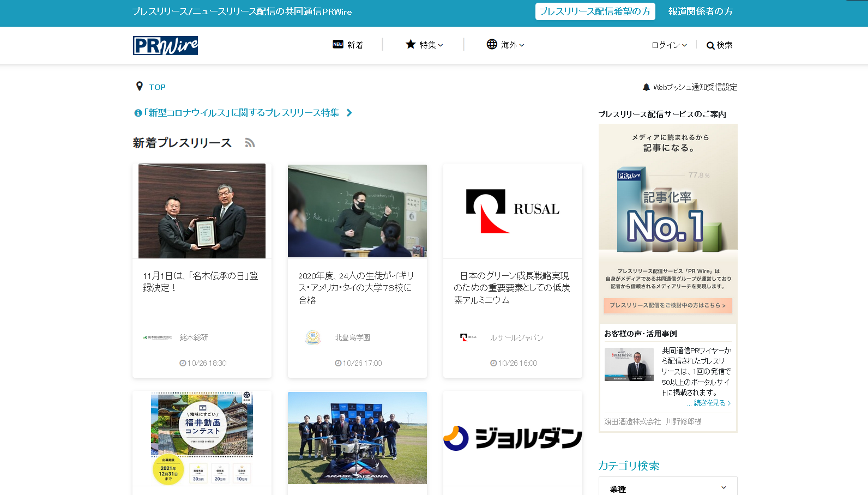The height and width of the screenshot is (495, 868).
Task: Open the 福井動画コンテスト thumbnail
Action: [x=202, y=438]
